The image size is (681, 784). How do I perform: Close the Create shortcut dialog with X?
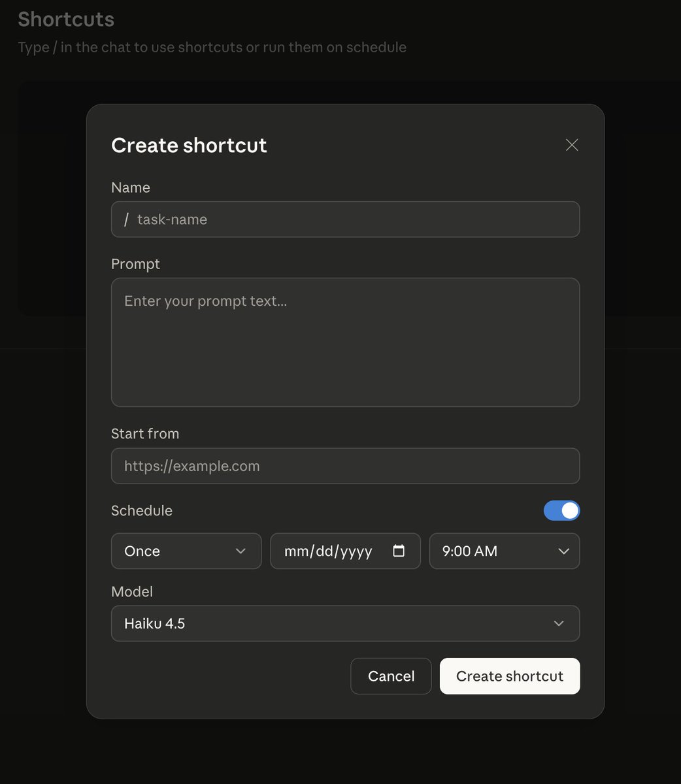[x=572, y=145]
